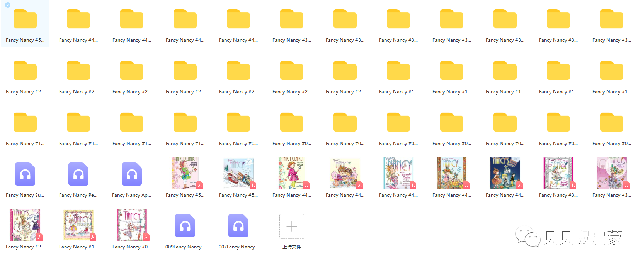Image resolution: width=644 pixels, height=266 pixels.
Task: Click the plus upload file tile
Action: pyautogui.click(x=292, y=226)
